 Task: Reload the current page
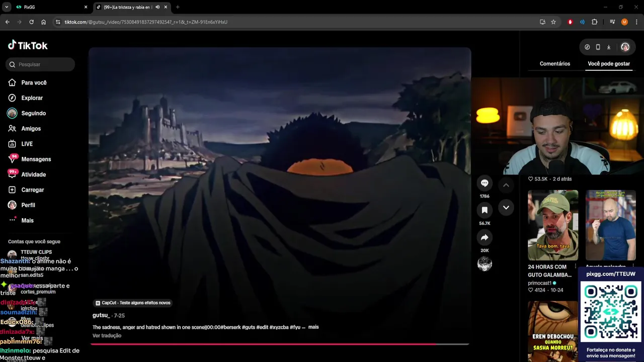coord(31,22)
